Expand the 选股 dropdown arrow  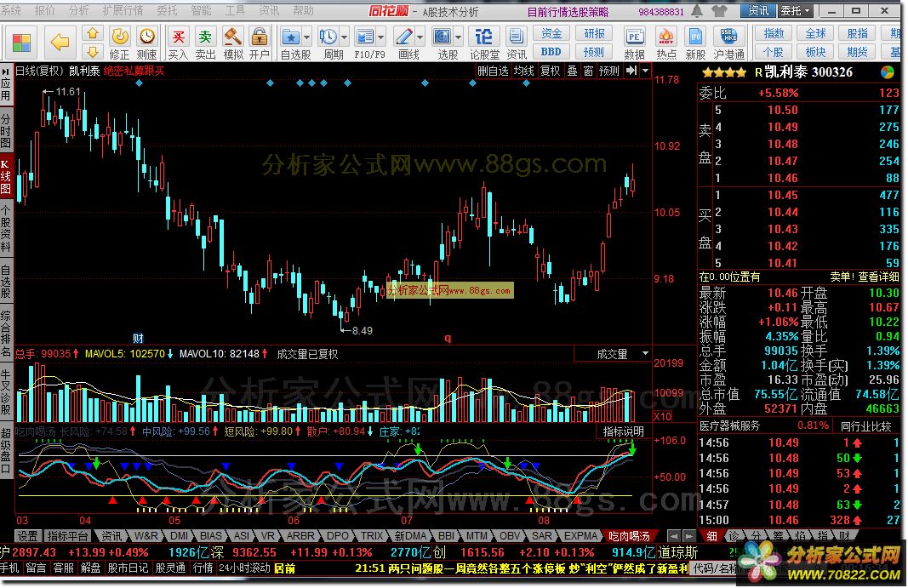[x=459, y=37]
